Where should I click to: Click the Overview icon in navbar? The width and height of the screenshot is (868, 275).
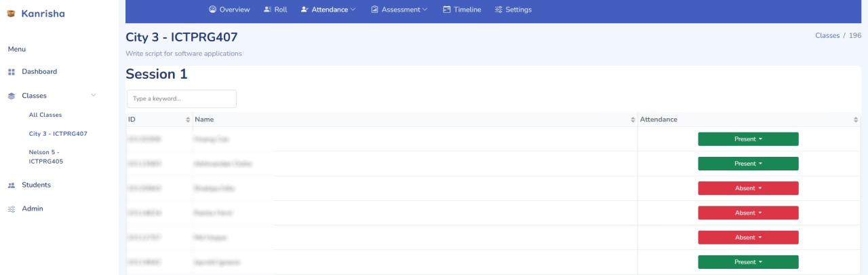tap(212, 10)
